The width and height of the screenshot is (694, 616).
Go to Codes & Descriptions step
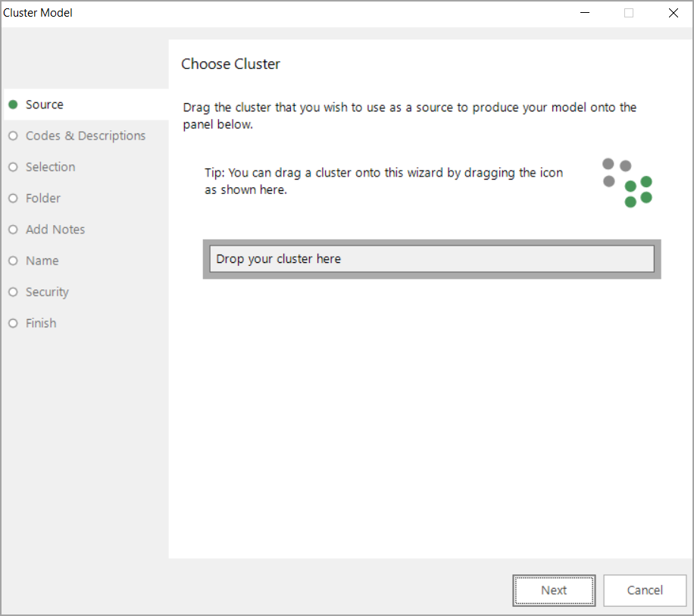click(x=86, y=136)
